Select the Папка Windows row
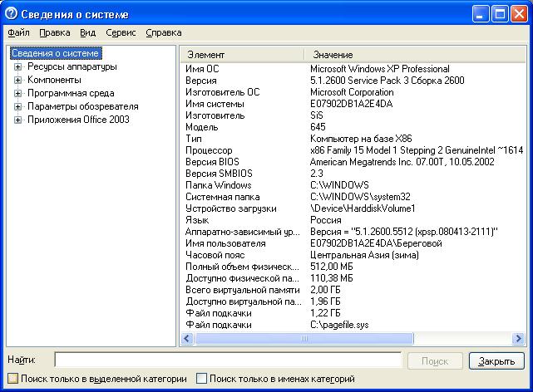 (x=353, y=185)
